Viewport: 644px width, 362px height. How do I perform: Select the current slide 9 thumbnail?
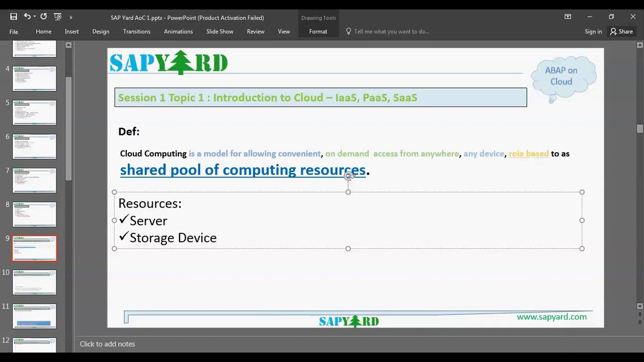click(34, 248)
